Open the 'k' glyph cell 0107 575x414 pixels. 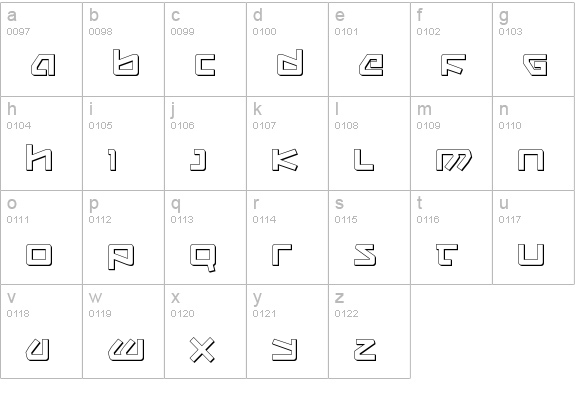[x=288, y=143]
